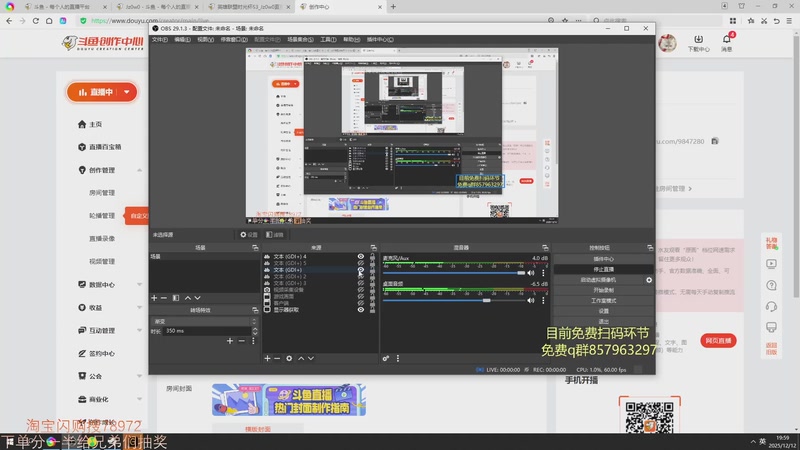Move the scene down with the down arrow
The height and width of the screenshot is (450, 800).
pos(197,298)
